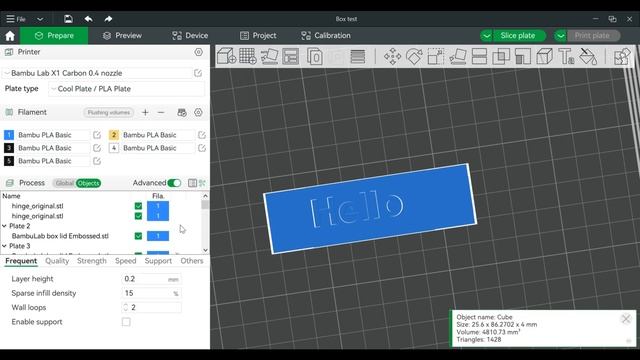Toggle the Advanced mode switch
The image size is (640, 360).
click(x=174, y=183)
